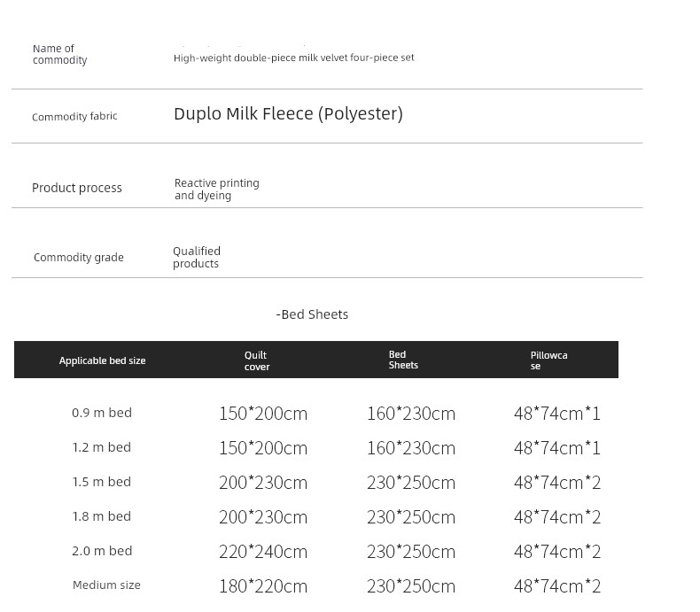Click the '-Bed Sheets' heading

click(x=312, y=314)
